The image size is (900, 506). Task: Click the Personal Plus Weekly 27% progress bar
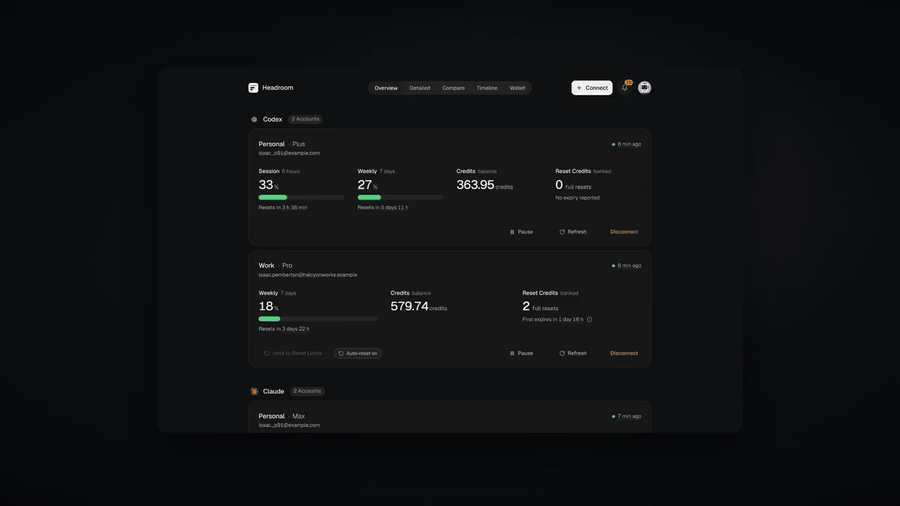400,197
